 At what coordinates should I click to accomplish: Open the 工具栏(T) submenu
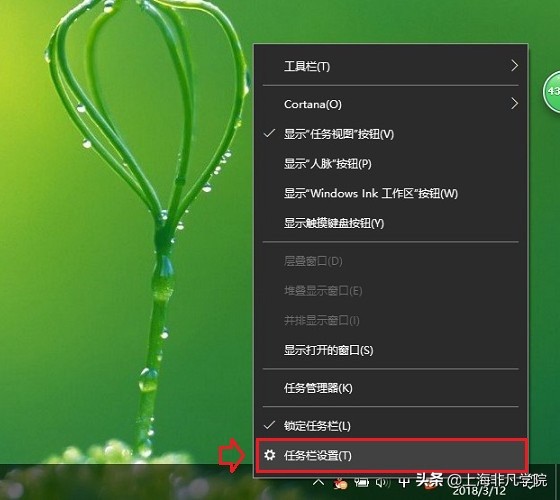390,66
